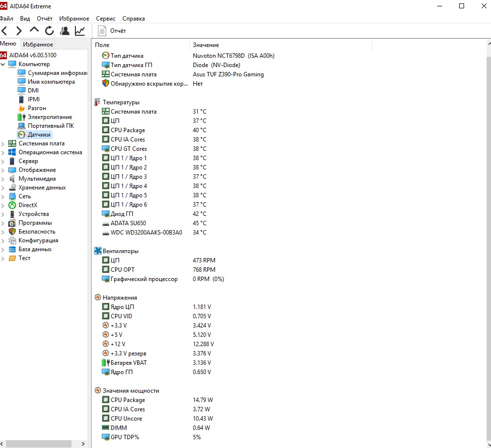Select the Тип датчика row
The image size is (491, 448).
coord(232,56)
